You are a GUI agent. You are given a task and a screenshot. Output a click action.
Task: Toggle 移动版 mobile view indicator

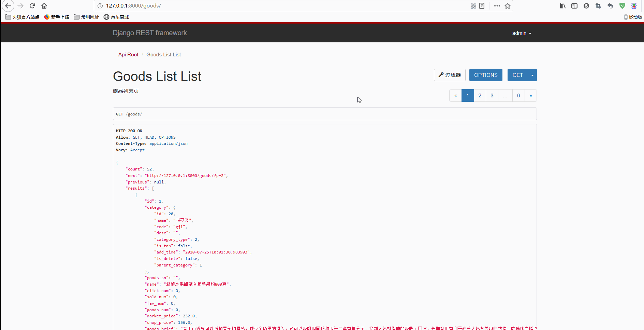click(633, 17)
